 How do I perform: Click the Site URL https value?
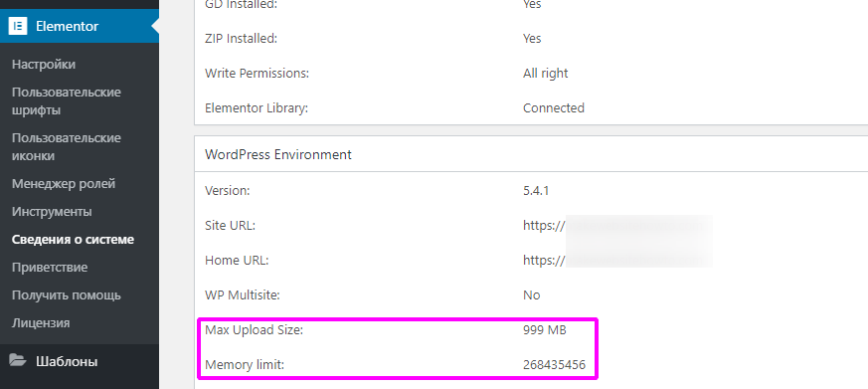616,226
